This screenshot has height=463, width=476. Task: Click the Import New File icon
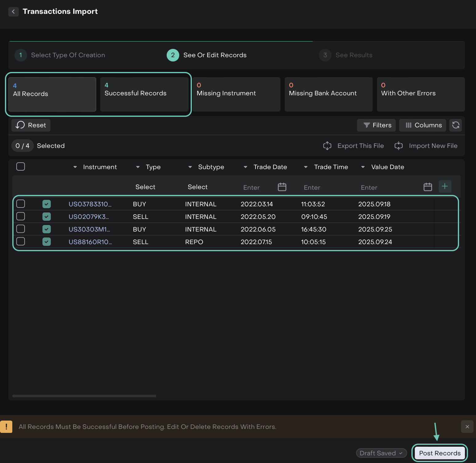[x=399, y=146]
